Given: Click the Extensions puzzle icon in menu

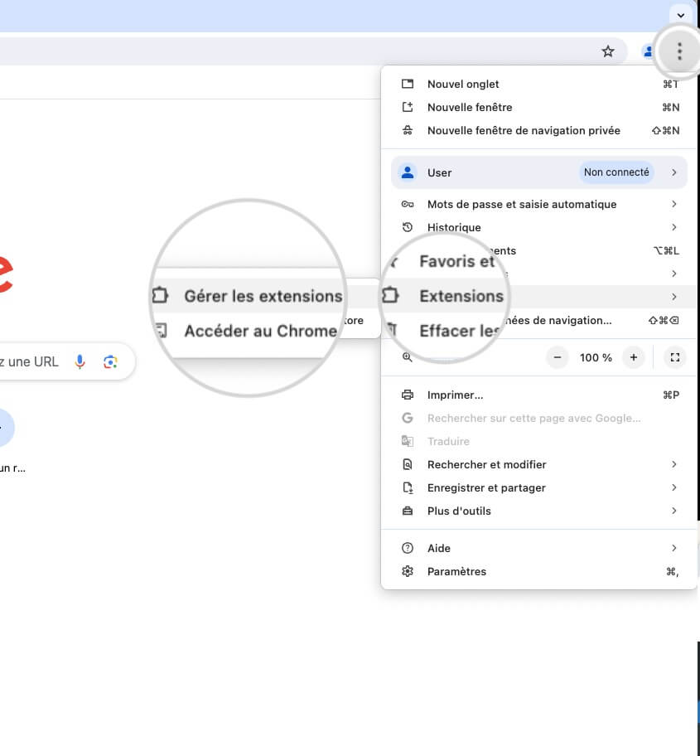Looking at the screenshot, I should tap(390, 295).
